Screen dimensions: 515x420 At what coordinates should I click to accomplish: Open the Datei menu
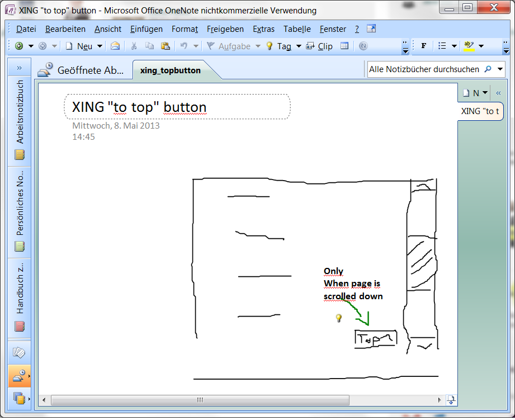click(26, 29)
